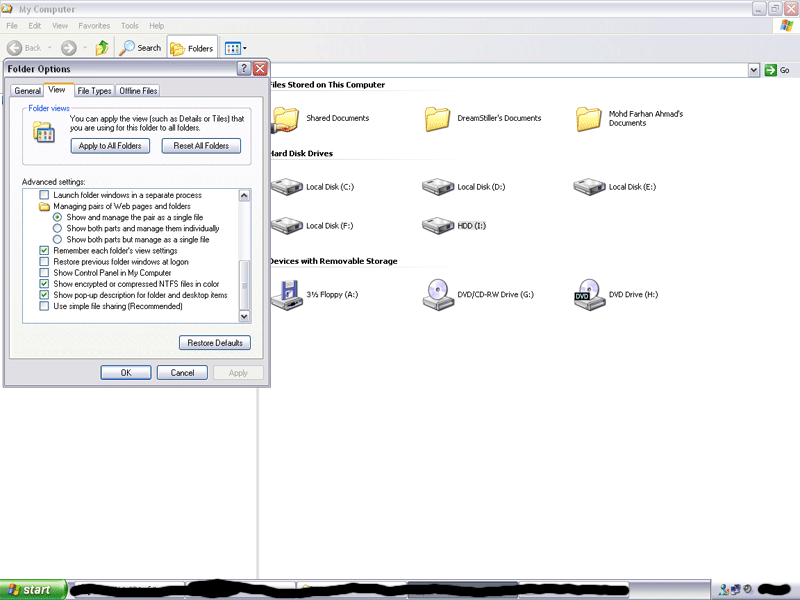Select Local Disk (D:) drive icon
This screenshot has width=800, height=600.
point(438,187)
